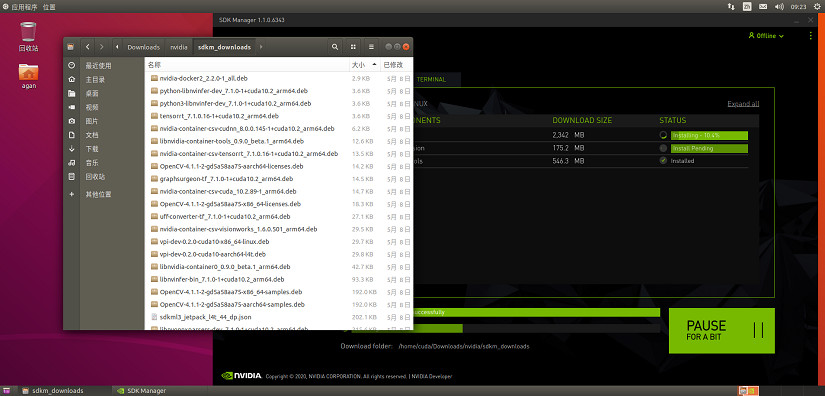Open 位置 menu in top panel
The image size is (825, 396).
click(x=49, y=7)
